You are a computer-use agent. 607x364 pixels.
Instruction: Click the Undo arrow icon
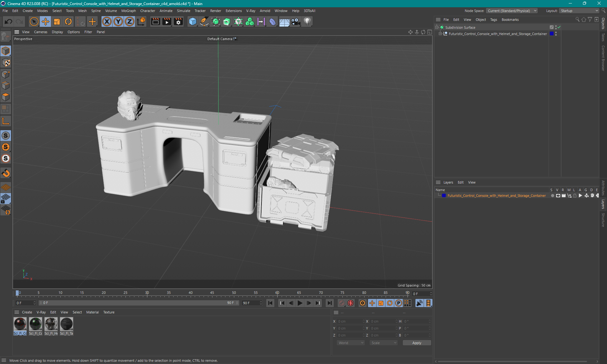pos(9,21)
